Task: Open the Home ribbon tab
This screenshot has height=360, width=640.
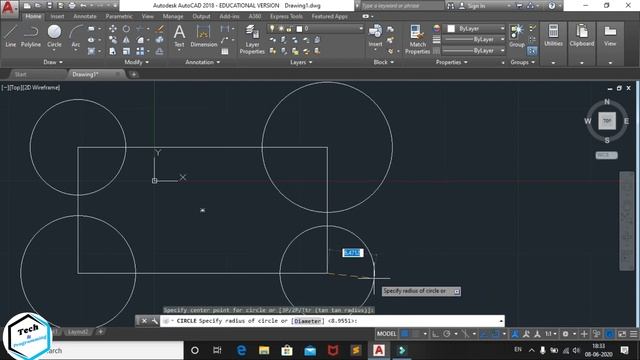Action: click(x=33, y=16)
